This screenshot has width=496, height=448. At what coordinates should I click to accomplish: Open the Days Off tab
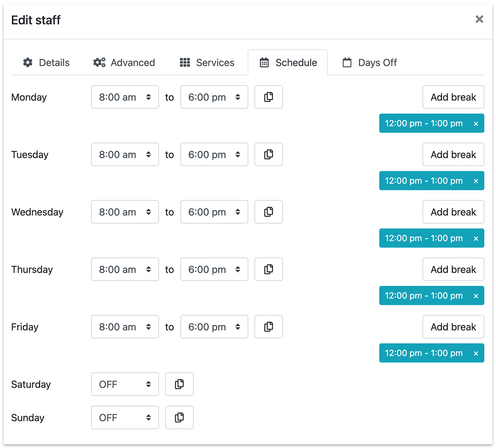tap(370, 62)
